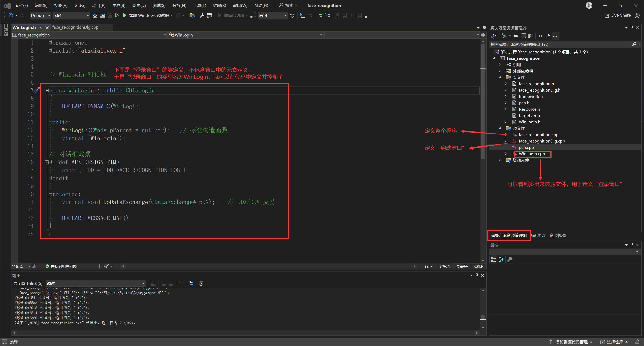
Task: Switch to the face_recognitionDlg.cpp tab
Action: pos(75,27)
